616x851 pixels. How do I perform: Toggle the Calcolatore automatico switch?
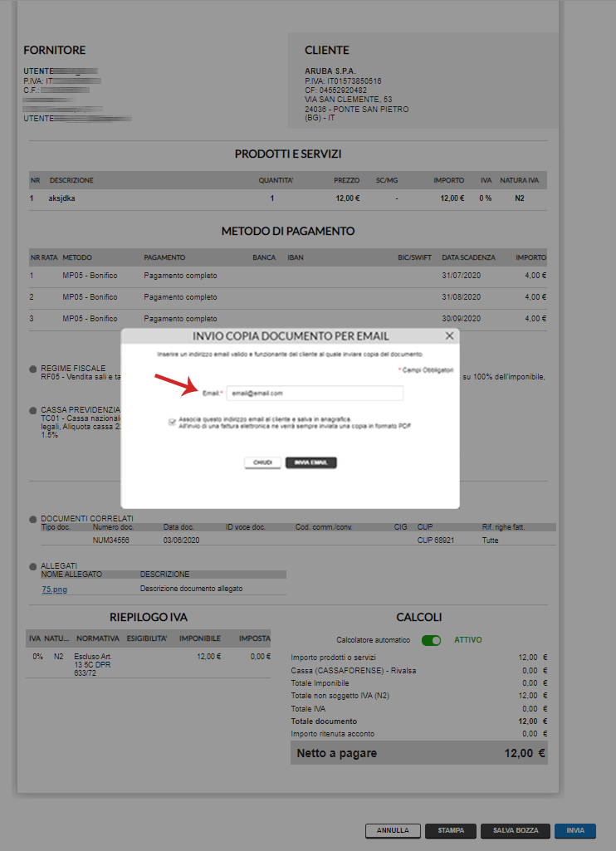(x=431, y=640)
